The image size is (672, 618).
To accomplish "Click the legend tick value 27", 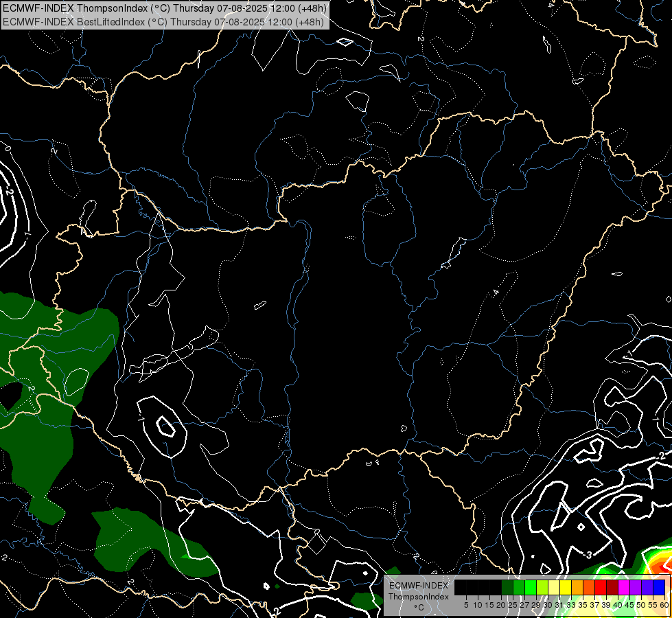I will pos(524,605).
